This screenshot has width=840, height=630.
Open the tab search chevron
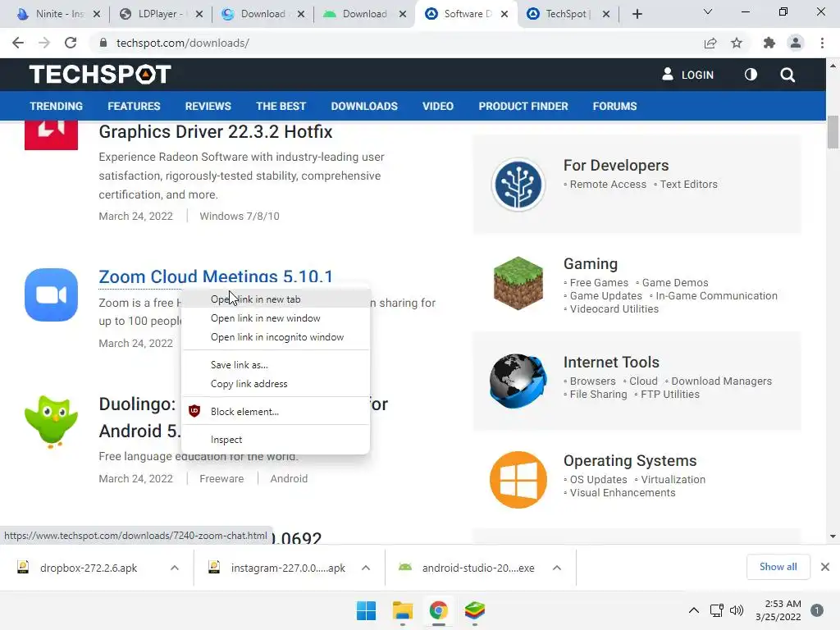tap(708, 11)
